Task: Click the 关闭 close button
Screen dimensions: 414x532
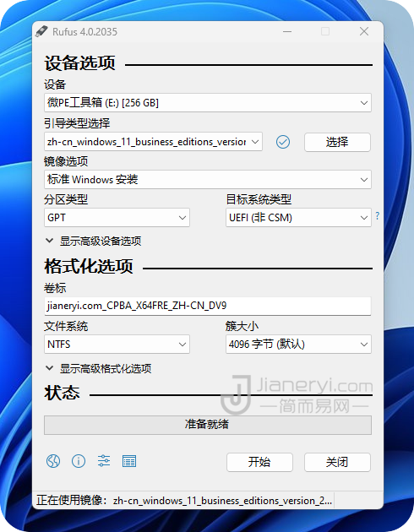Action: click(x=337, y=462)
